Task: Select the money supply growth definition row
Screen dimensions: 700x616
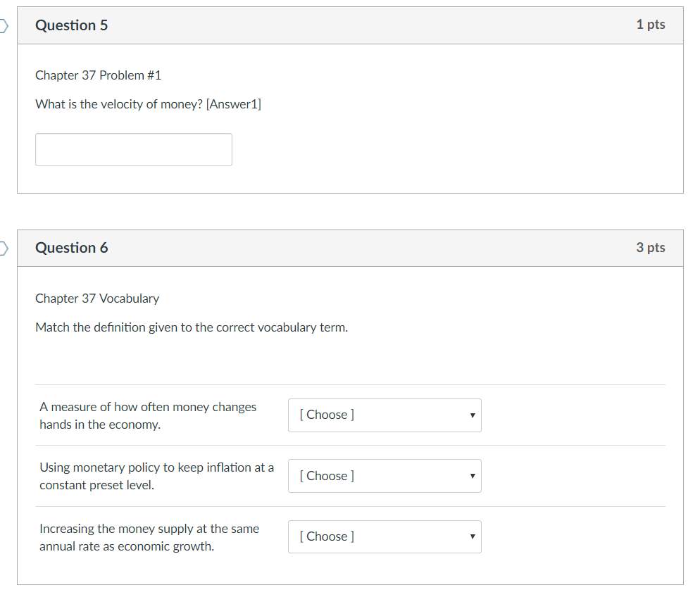Action: click(x=149, y=537)
